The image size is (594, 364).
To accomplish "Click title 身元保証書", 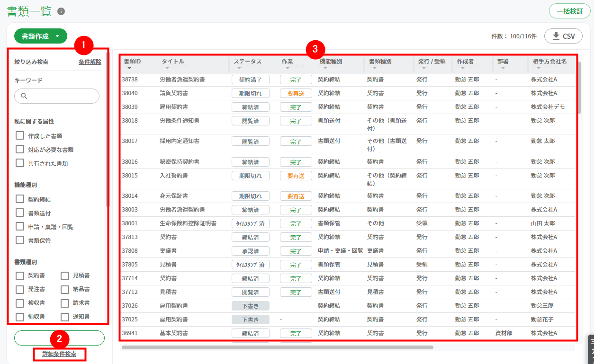I will tap(174, 196).
